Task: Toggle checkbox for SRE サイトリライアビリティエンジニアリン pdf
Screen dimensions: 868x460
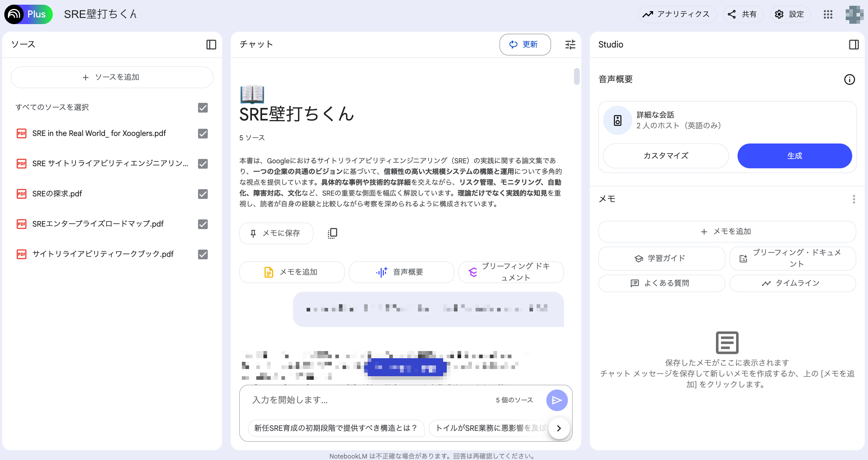Action: click(203, 164)
